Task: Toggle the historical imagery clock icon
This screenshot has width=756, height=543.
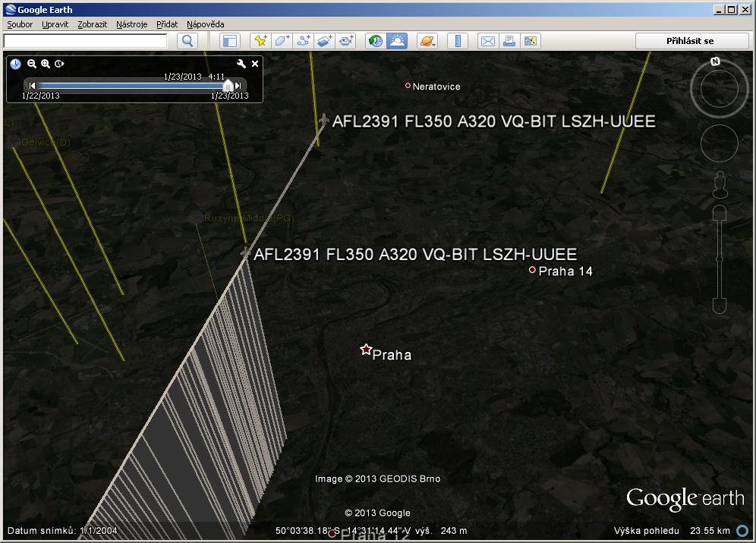Action: tap(376, 41)
